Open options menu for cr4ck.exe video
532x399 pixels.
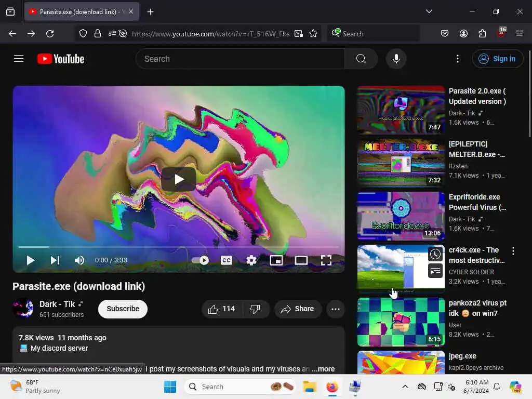pyautogui.click(x=513, y=251)
